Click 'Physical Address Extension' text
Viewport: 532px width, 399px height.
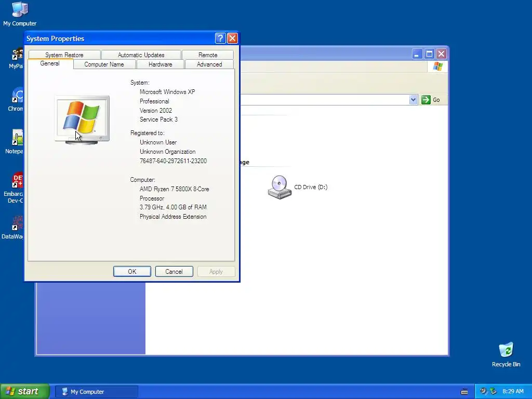172,217
